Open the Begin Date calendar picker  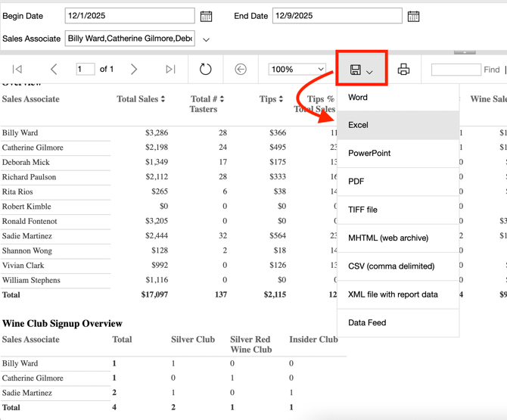click(206, 16)
